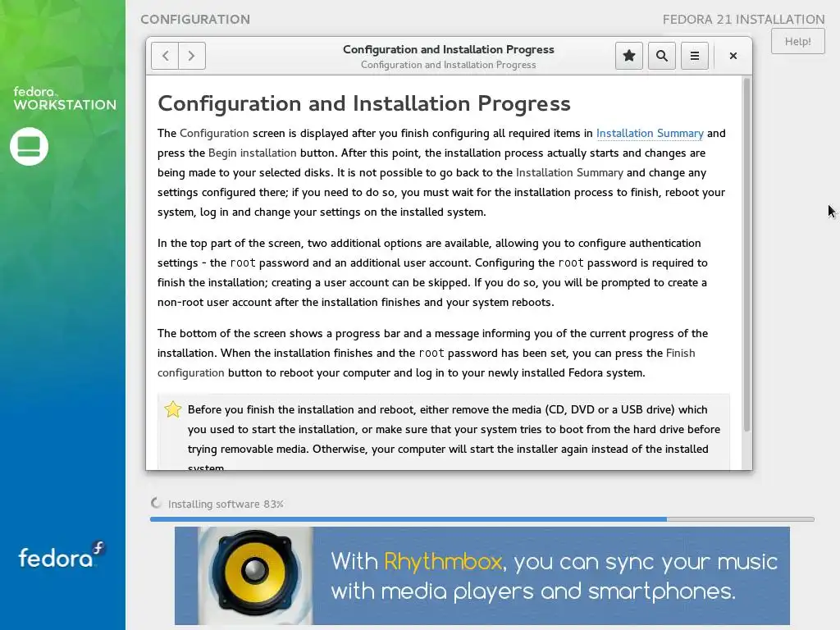
Task: Click the 'FEDORA 21 INSTALLATION' label
Action: (x=743, y=20)
